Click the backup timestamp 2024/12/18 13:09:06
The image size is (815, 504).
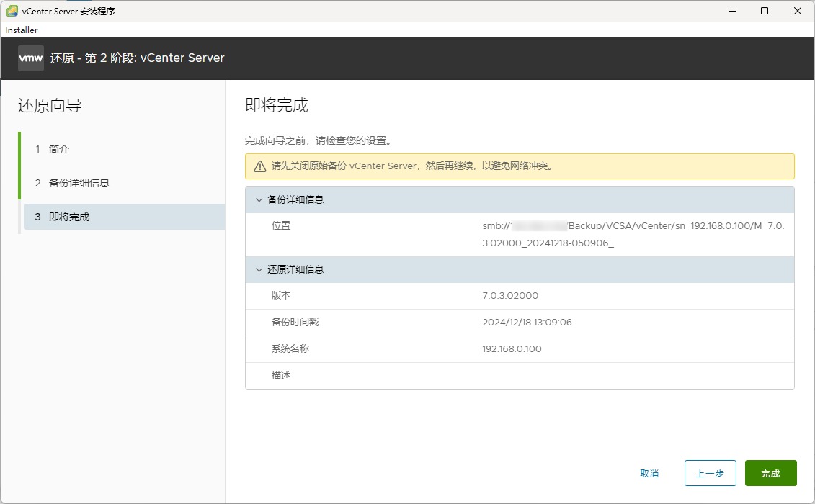click(527, 323)
